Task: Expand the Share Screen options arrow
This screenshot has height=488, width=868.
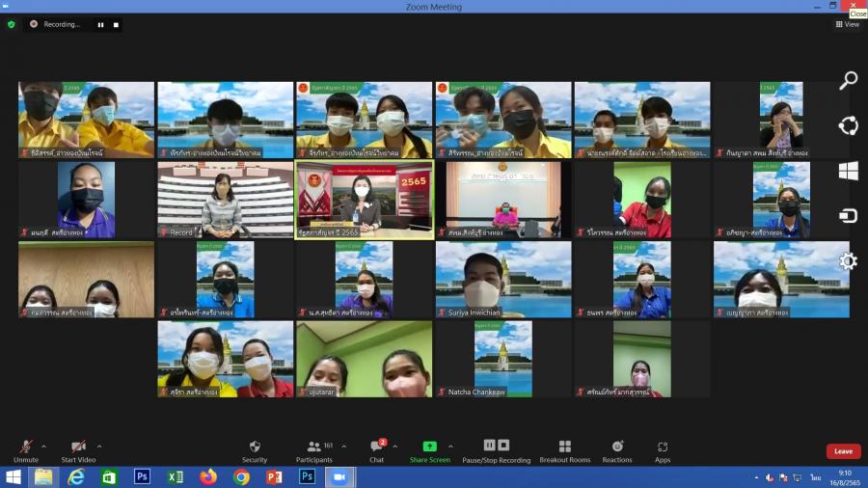Action: click(x=450, y=447)
